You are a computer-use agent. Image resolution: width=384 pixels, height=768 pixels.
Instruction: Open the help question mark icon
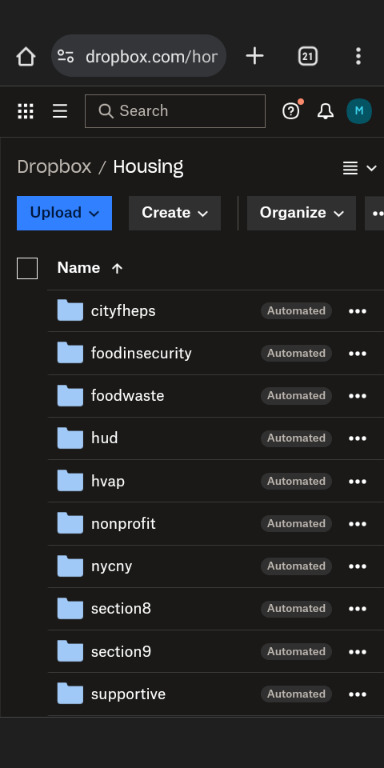click(291, 111)
